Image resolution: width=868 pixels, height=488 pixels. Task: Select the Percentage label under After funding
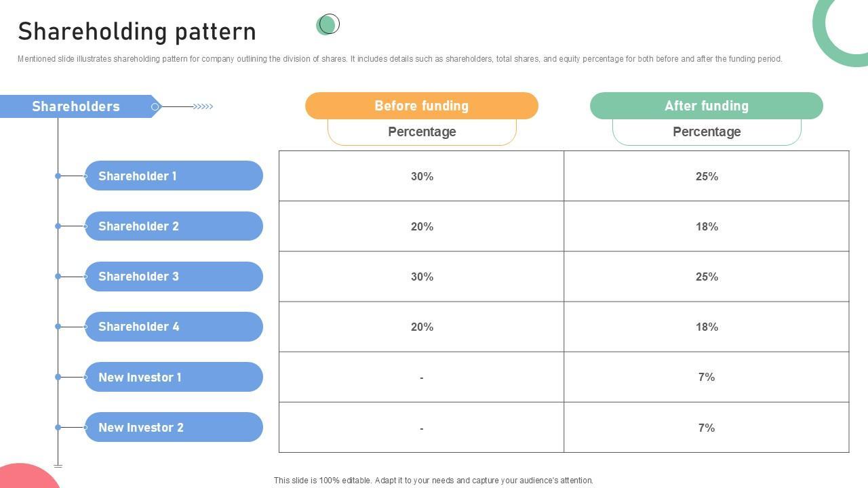(706, 132)
